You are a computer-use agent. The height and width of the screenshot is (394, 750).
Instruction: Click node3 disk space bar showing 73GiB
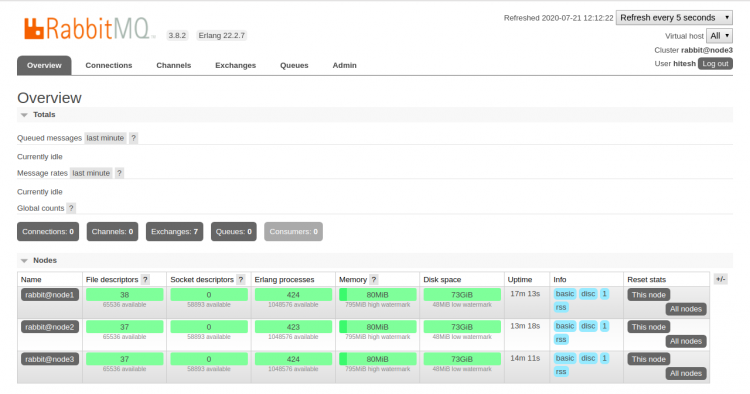pyautogui.click(x=462, y=359)
